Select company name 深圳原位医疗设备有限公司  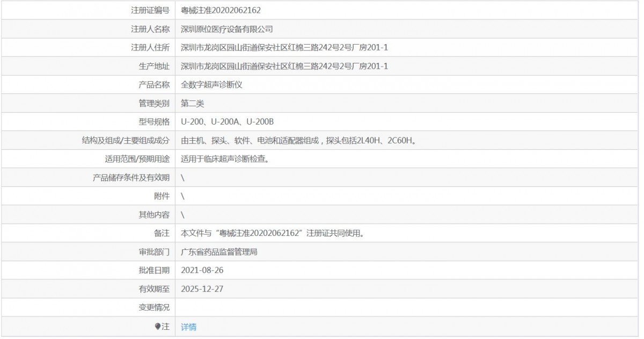tap(227, 29)
